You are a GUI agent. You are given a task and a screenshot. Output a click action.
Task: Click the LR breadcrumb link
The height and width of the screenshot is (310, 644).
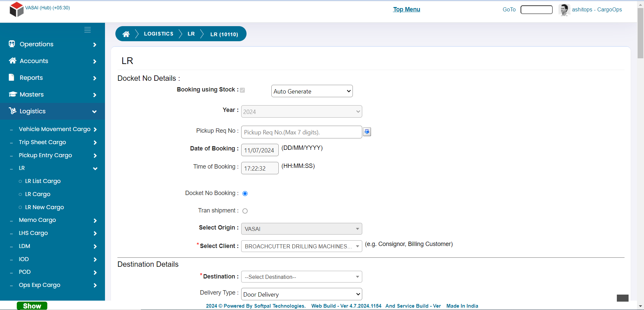click(191, 34)
